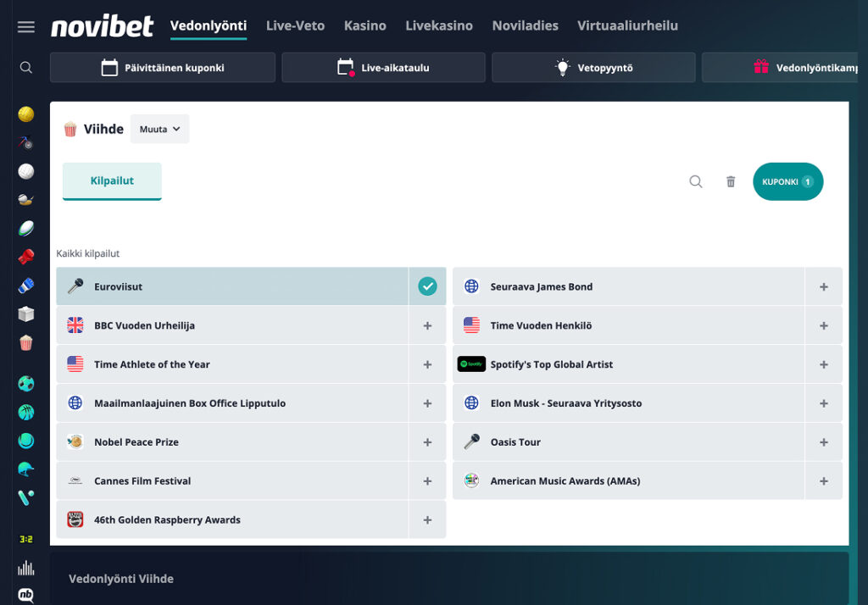868x605 pixels.
Task: Select the Kilpailut tab
Action: click(x=112, y=181)
